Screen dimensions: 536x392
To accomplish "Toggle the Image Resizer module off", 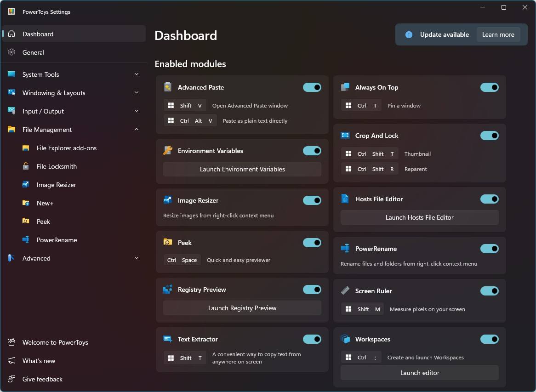I will pos(312,200).
